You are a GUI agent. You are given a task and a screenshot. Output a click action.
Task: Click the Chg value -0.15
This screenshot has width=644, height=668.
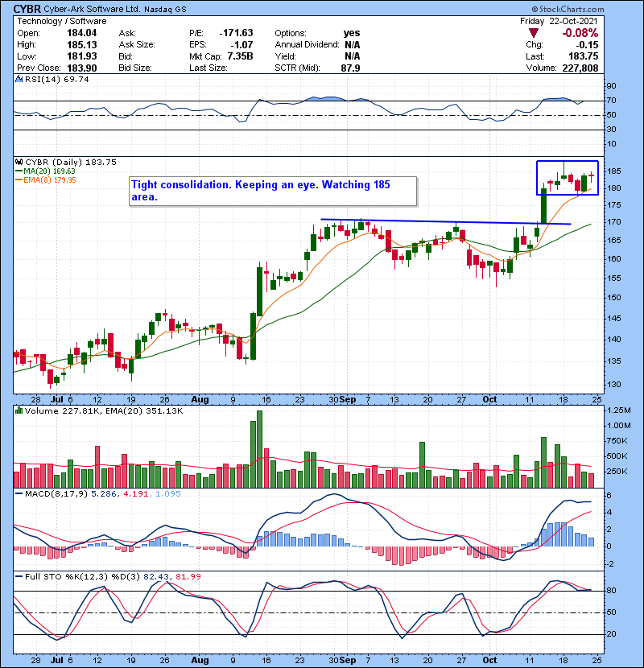(588, 45)
